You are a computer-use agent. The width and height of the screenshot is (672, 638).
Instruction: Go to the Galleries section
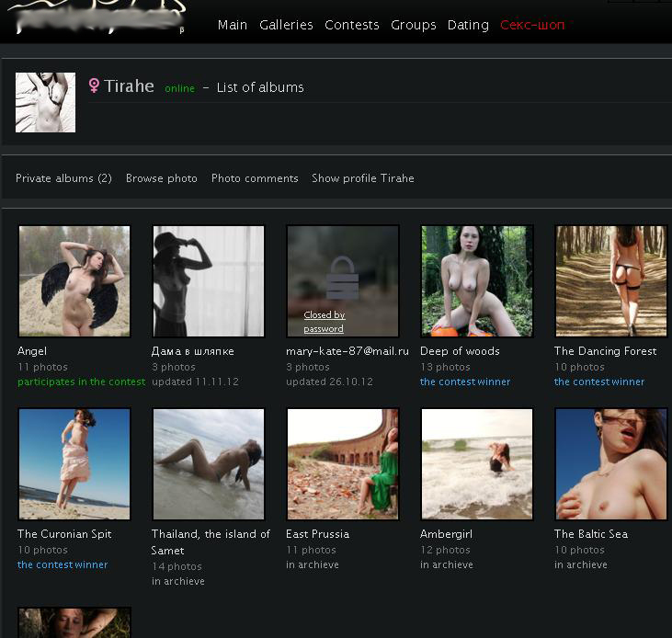[286, 25]
